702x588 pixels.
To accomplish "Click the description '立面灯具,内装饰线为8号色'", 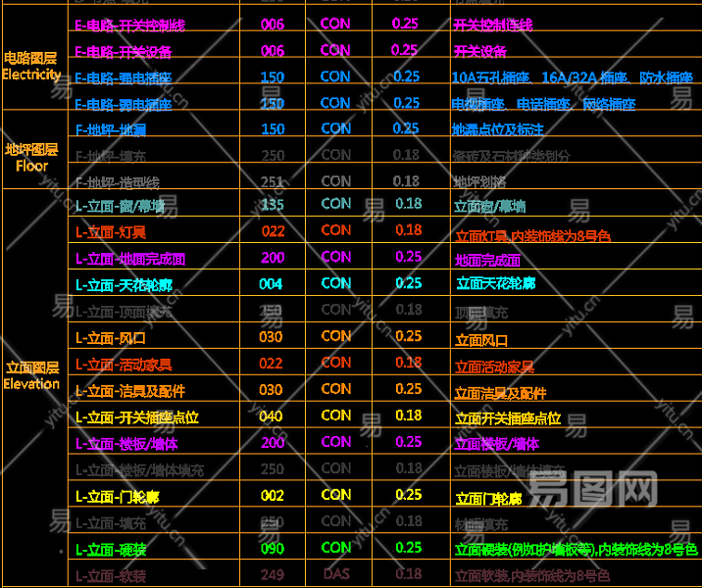I will (x=532, y=236).
